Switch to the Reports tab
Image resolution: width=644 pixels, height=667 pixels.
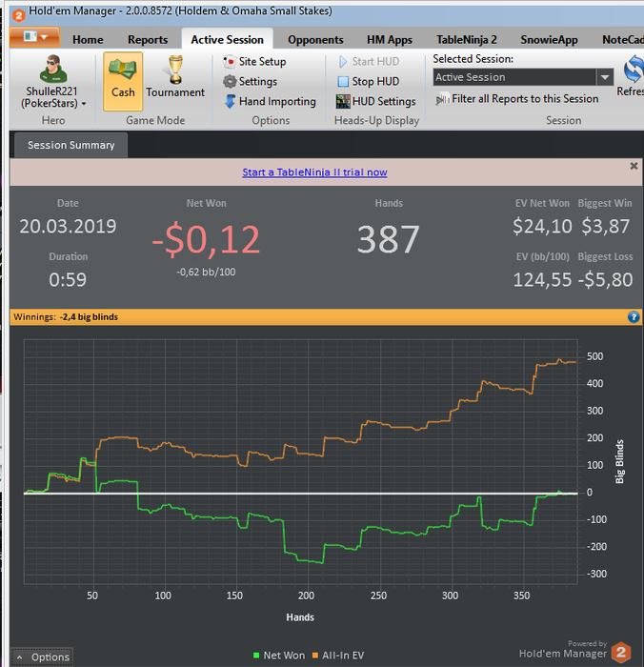(148, 40)
